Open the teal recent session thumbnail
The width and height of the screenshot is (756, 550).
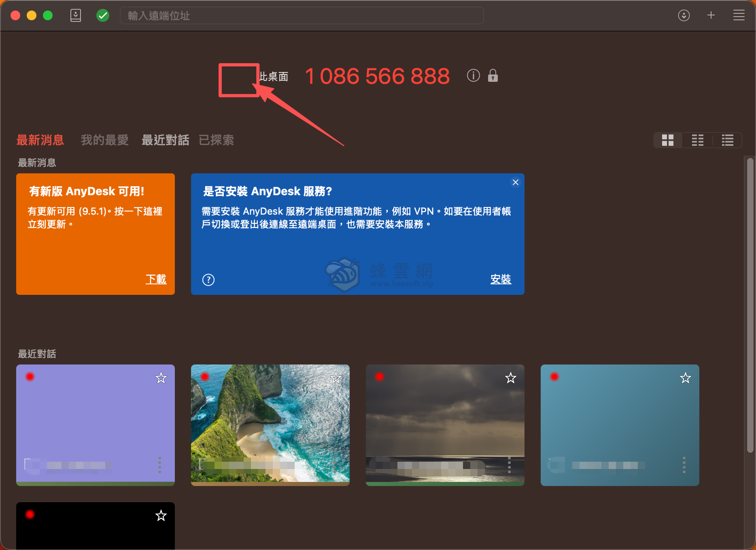620,425
